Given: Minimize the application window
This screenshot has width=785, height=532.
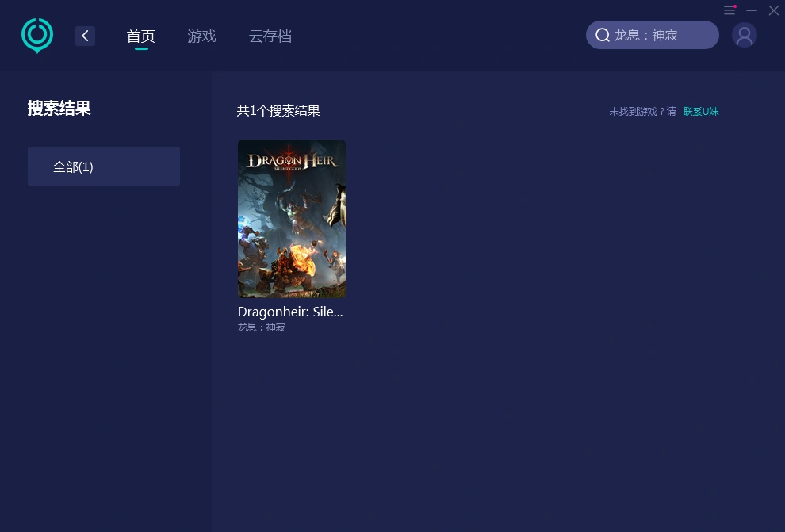Looking at the screenshot, I should [x=752, y=10].
